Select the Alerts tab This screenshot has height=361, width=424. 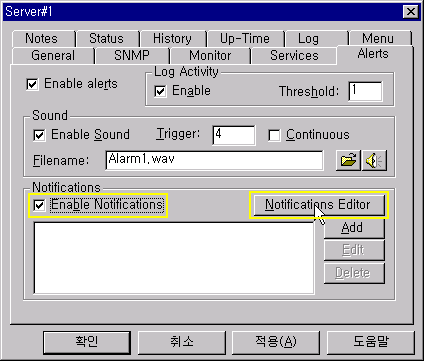374,54
